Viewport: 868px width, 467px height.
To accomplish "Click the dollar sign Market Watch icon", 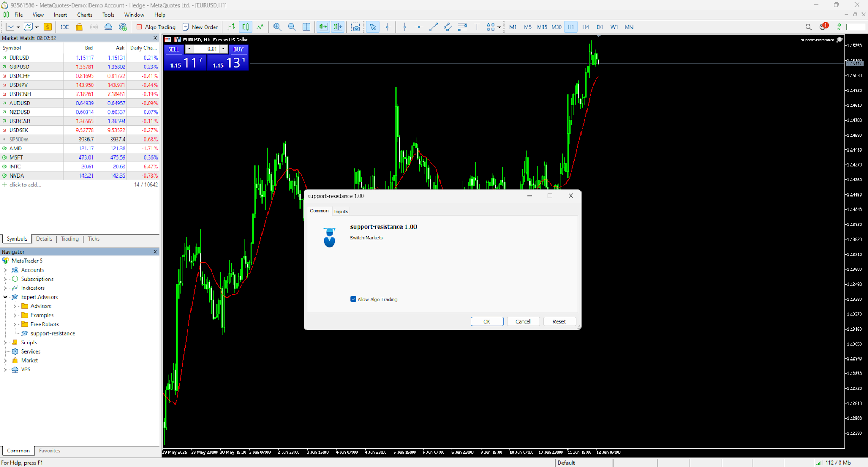I will [x=48, y=27].
